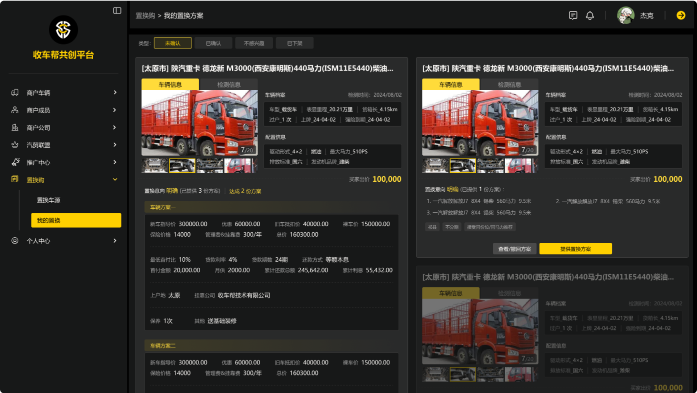Click the yellow logout arrow icon

(x=681, y=16)
